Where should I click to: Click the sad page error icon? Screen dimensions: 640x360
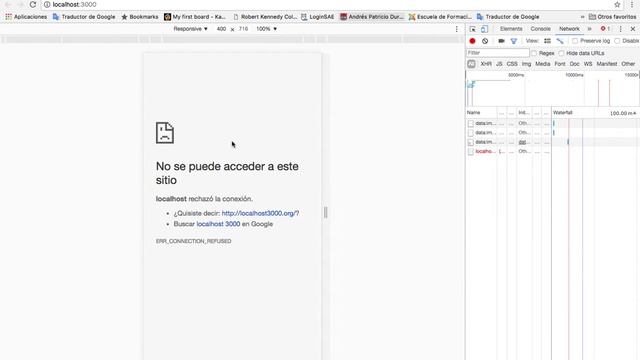(x=165, y=133)
